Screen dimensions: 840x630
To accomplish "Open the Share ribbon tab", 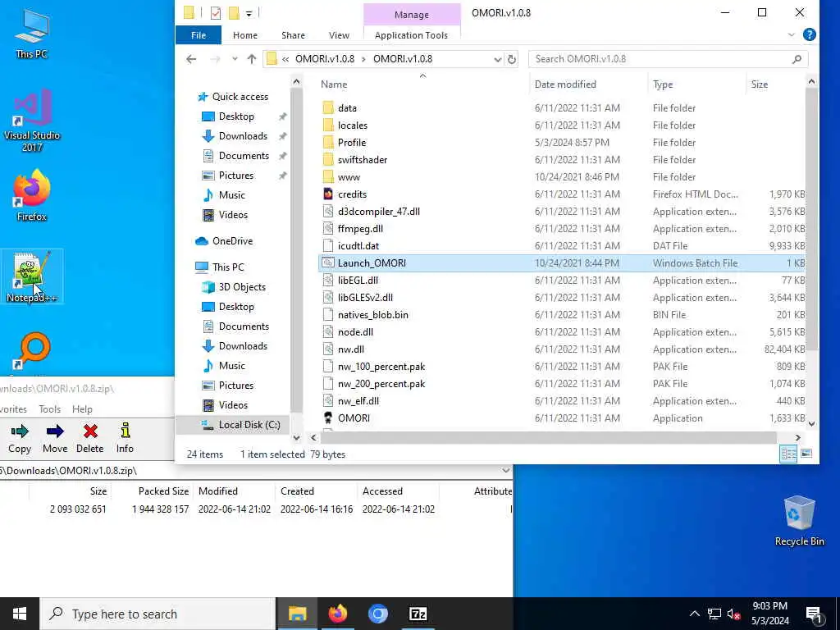I will 293,34.
